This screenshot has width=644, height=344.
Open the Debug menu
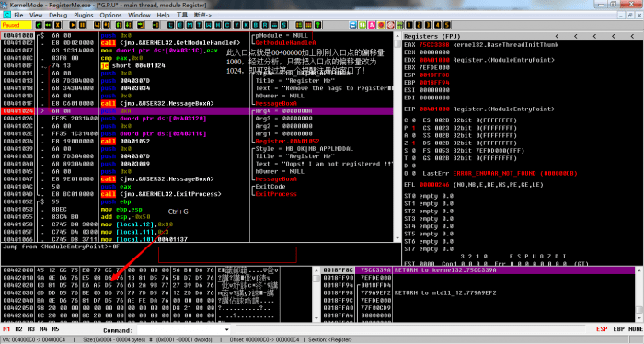(58, 15)
